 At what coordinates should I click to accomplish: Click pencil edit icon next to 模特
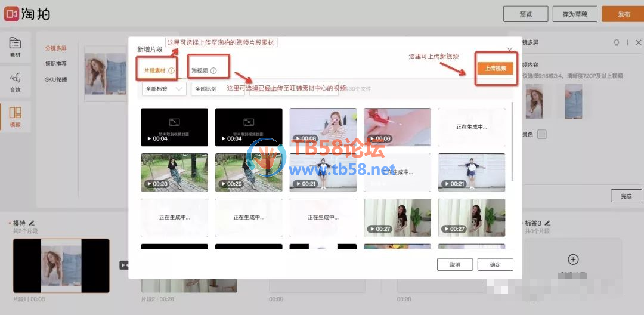[32, 223]
